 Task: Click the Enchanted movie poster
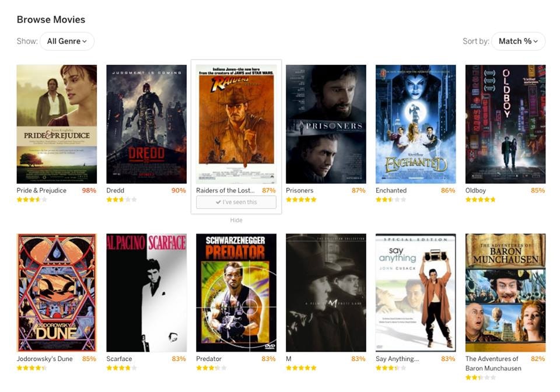416,124
